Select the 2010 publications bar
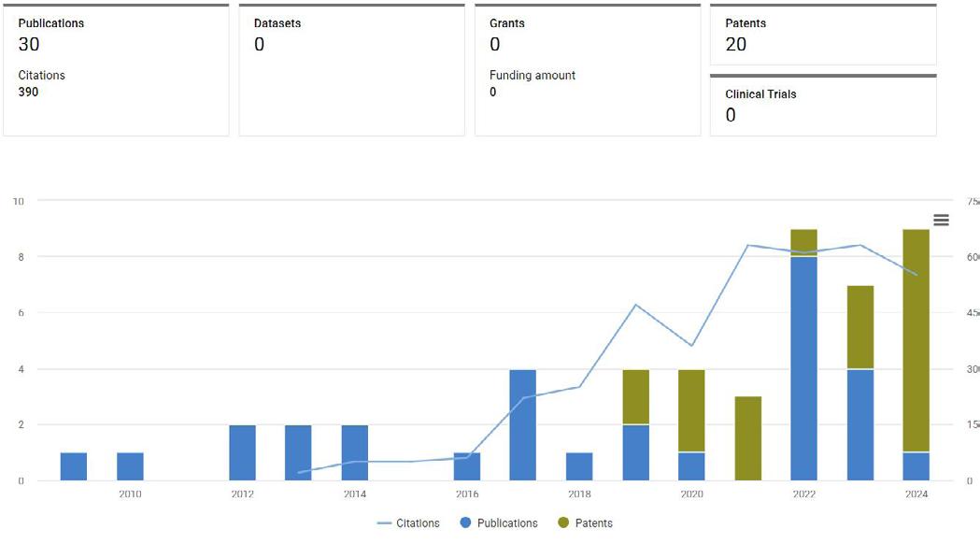 click(x=130, y=466)
